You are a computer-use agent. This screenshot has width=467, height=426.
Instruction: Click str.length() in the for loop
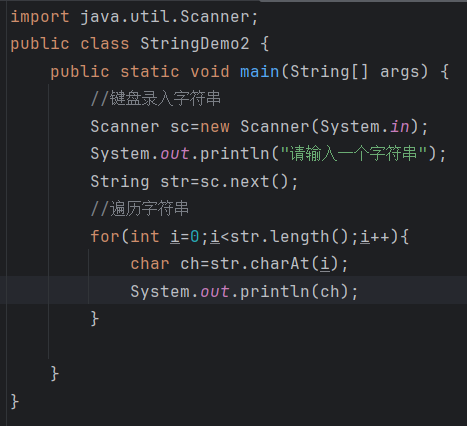(x=289, y=237)
